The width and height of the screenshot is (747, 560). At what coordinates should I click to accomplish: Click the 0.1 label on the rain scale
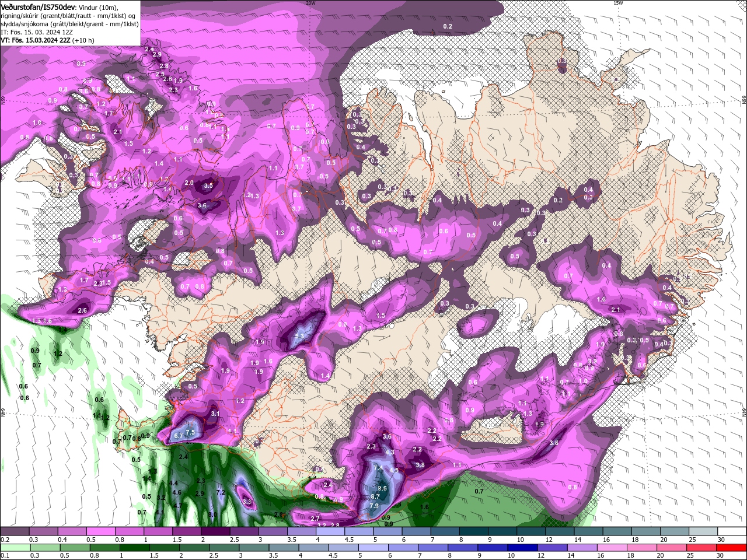(x=5, y=556)
